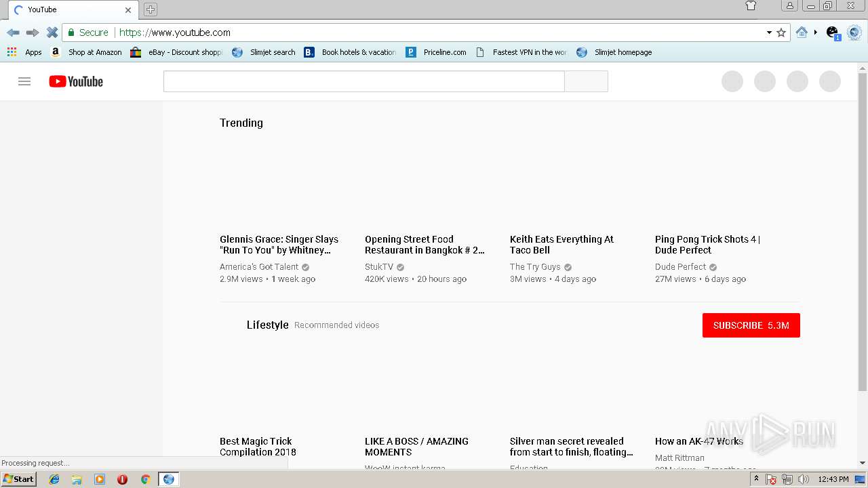Launch Opera browser from taskbar
The height and width of the screenshot is (488, 868).
(122, 479)
